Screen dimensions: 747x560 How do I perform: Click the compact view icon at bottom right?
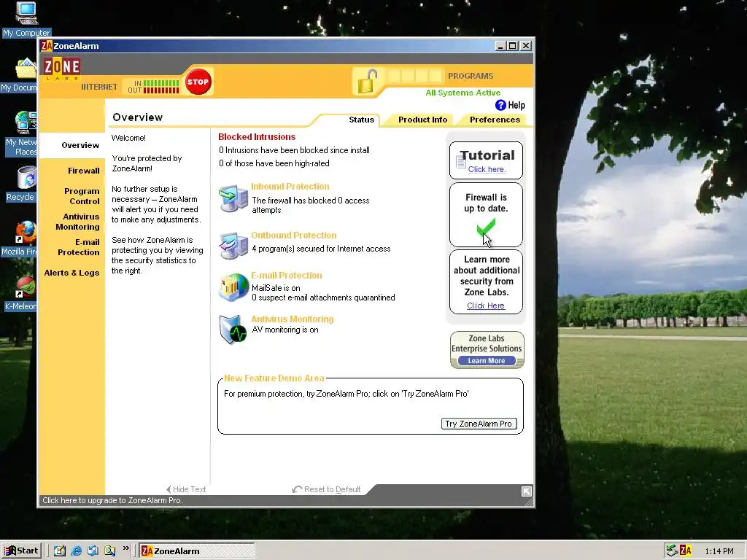tap(527, 491)
